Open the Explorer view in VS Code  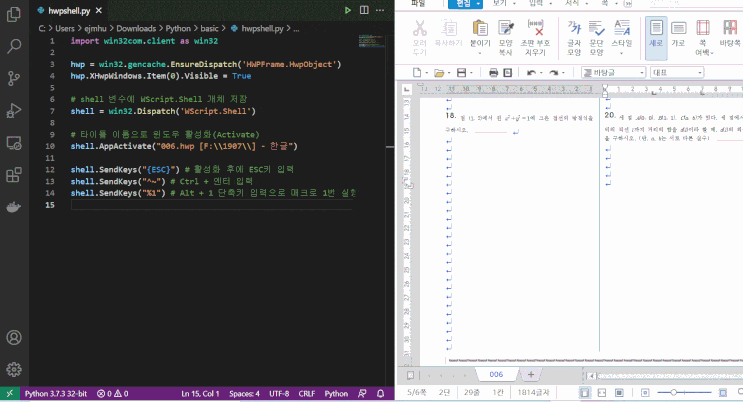tap(14, 14)
